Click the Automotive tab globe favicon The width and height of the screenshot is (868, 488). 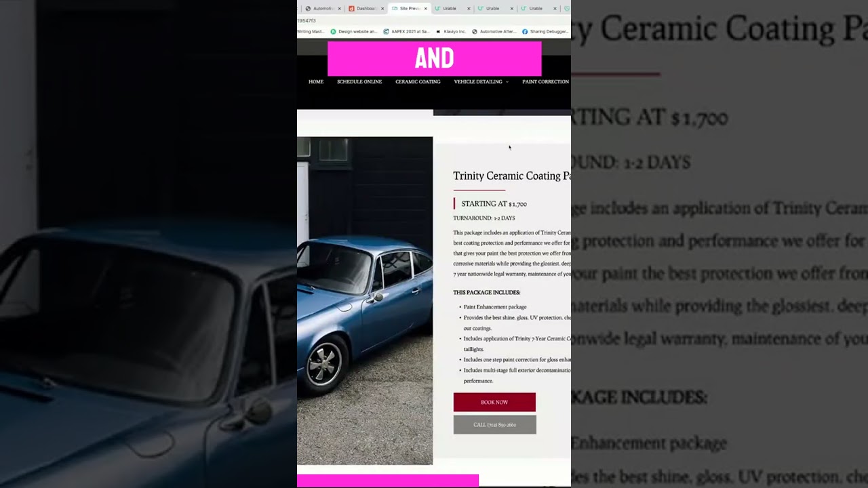[308, 9]
